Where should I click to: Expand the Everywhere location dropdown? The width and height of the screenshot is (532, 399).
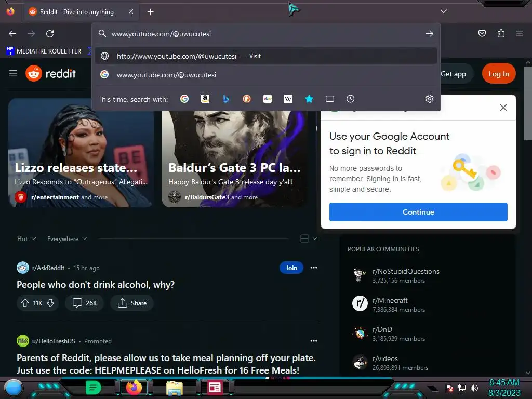click(67, 239)
